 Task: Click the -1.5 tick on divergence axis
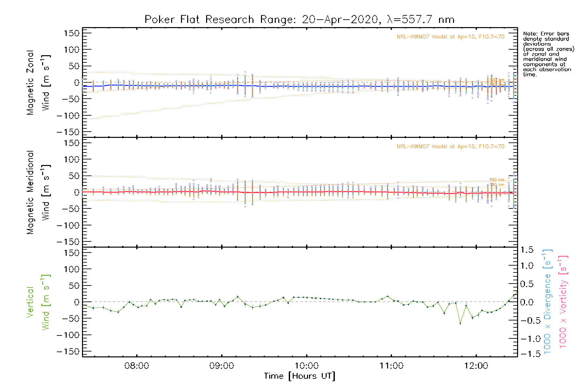tap(527, 354)
